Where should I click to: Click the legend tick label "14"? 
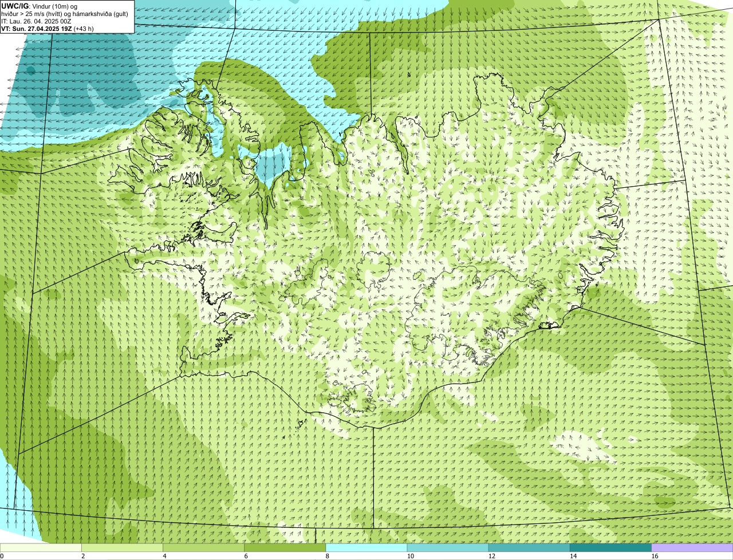click(573, 556)
